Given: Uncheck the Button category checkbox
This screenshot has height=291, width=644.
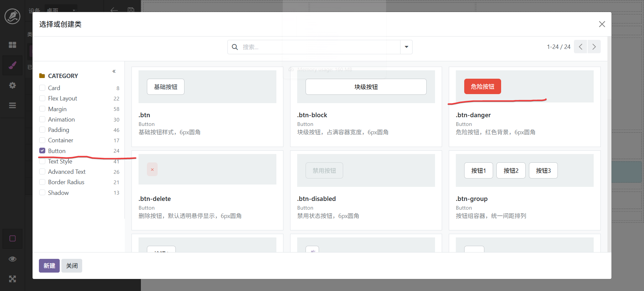Looking at the screenshot, I should tap(42, 151).
